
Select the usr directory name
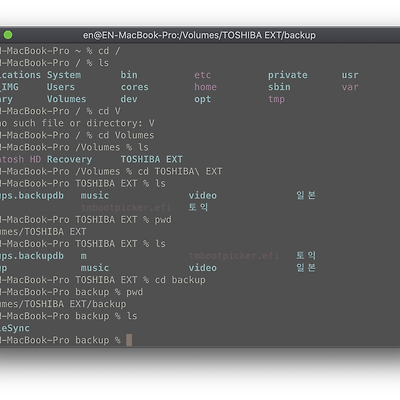click(x=350, y=75)
